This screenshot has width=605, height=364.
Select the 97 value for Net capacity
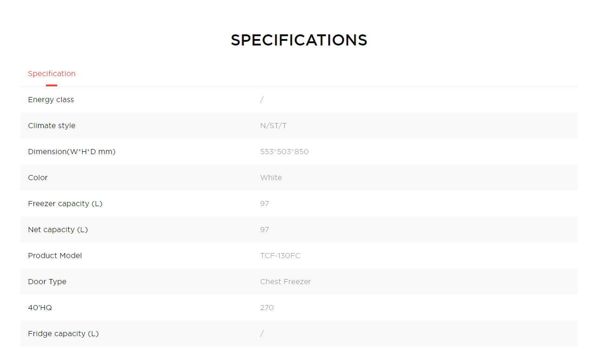tap(265, 230)
